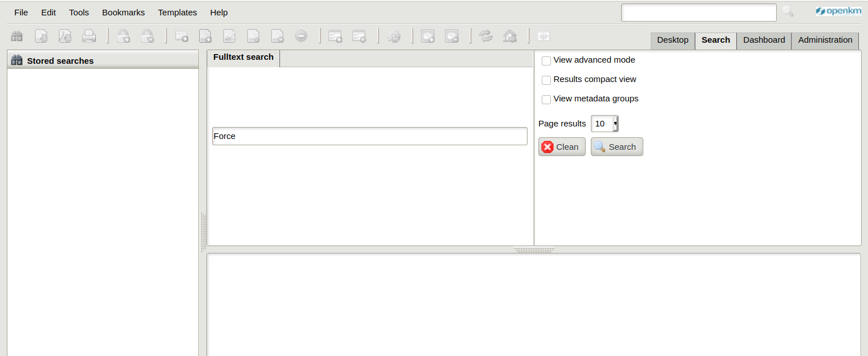868x356 pixels.
Task: Switch to the Dashboard tab
Action: [764, 40]
